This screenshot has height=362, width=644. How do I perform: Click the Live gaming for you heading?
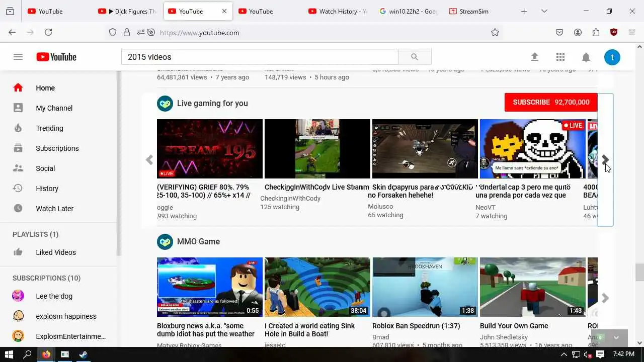(212, 104)
